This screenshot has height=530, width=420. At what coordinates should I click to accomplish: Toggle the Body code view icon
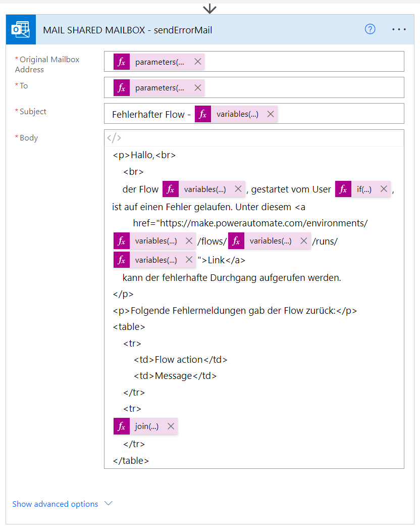click(x=114, y=138)
